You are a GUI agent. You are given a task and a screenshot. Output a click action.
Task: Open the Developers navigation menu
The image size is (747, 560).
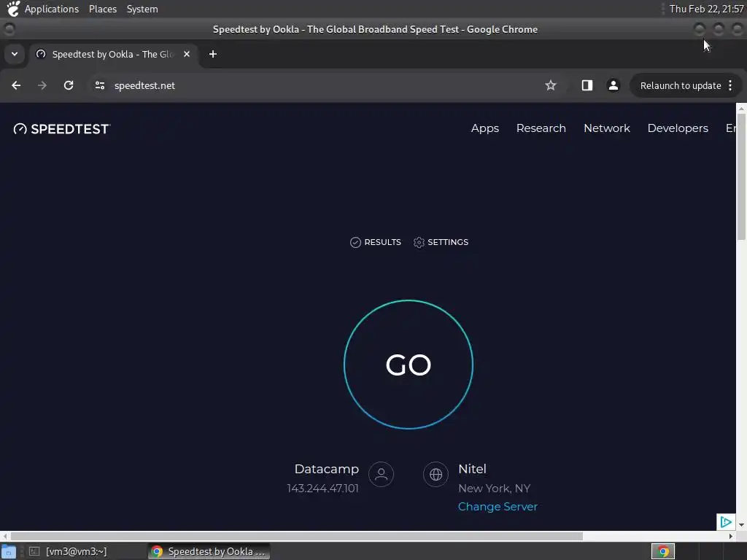click(x=678, y=128)
